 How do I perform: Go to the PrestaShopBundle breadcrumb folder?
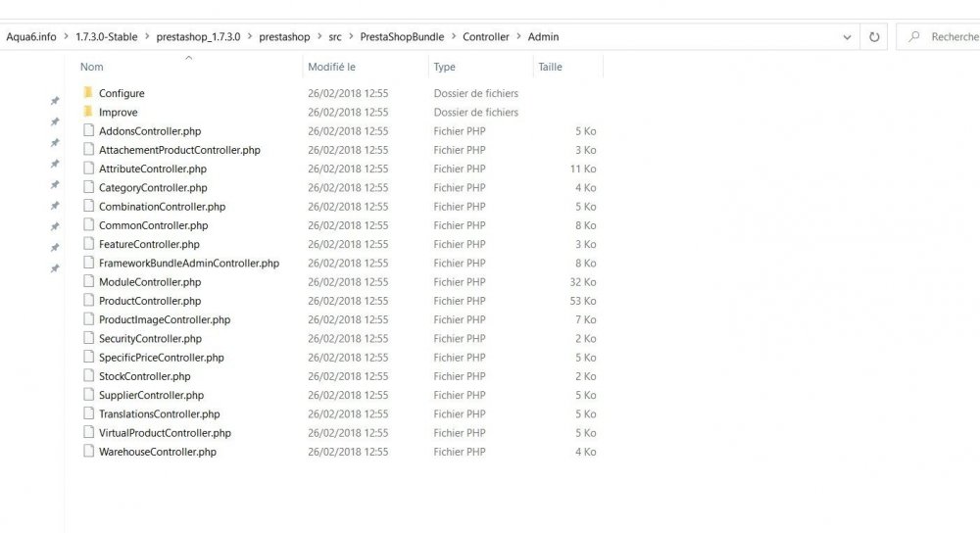click(402, 37)
